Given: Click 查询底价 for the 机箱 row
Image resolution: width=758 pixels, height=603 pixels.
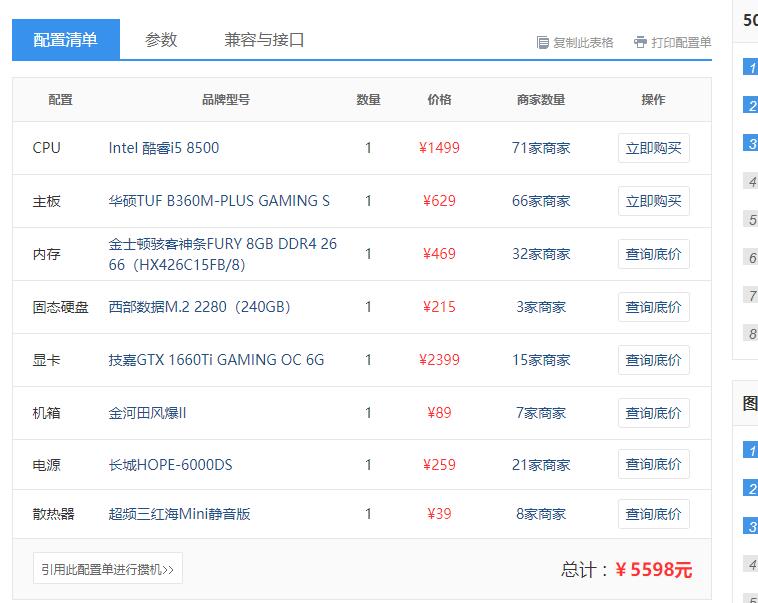Looking at the screenshot, I should (654, 413).
